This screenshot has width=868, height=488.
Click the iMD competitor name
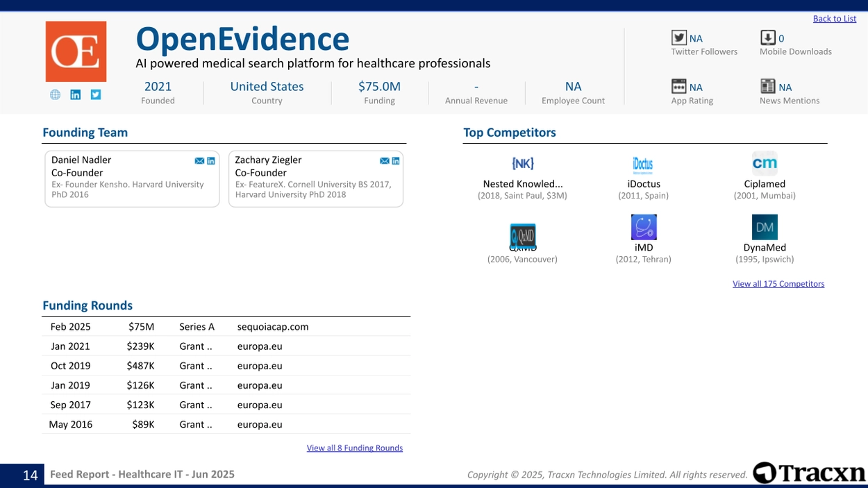pyautogui.click(x=644, y=247)
